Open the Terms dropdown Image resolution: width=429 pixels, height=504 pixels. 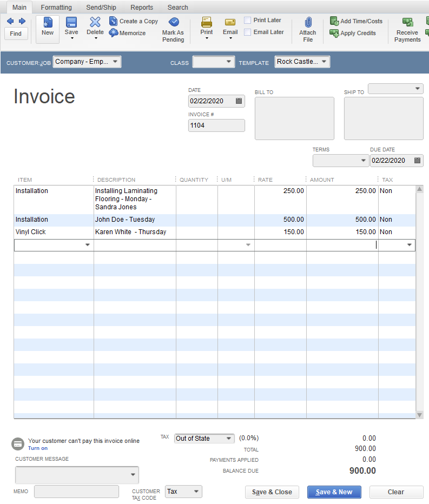364,161
